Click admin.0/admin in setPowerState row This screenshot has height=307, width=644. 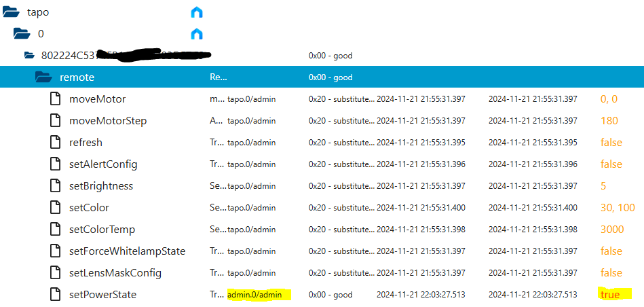pos(254,295)
